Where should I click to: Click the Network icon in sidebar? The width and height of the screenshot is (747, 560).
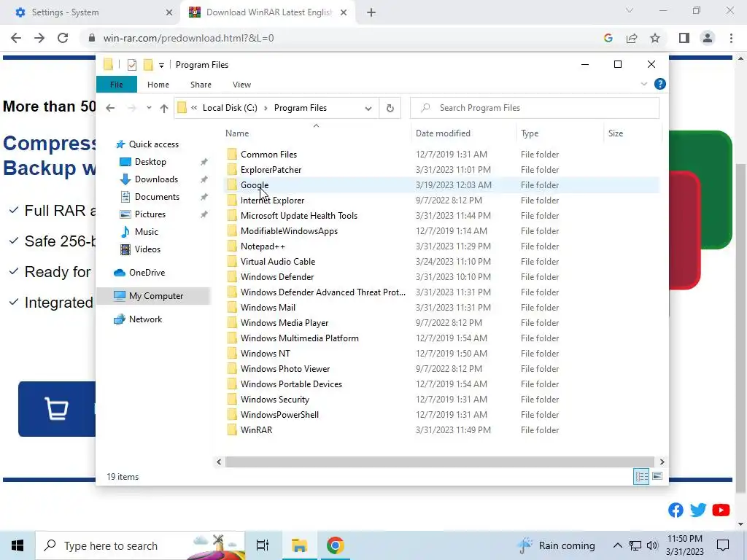[120, 319]
